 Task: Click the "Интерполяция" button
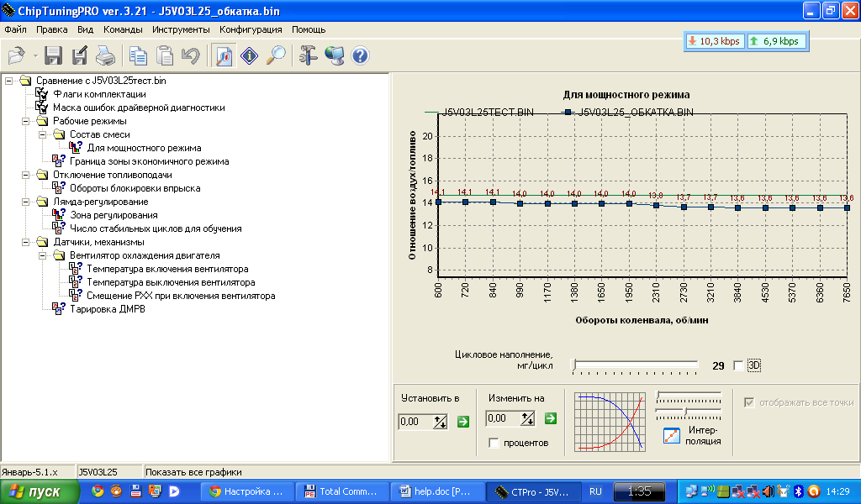click(x=672, y=435)
